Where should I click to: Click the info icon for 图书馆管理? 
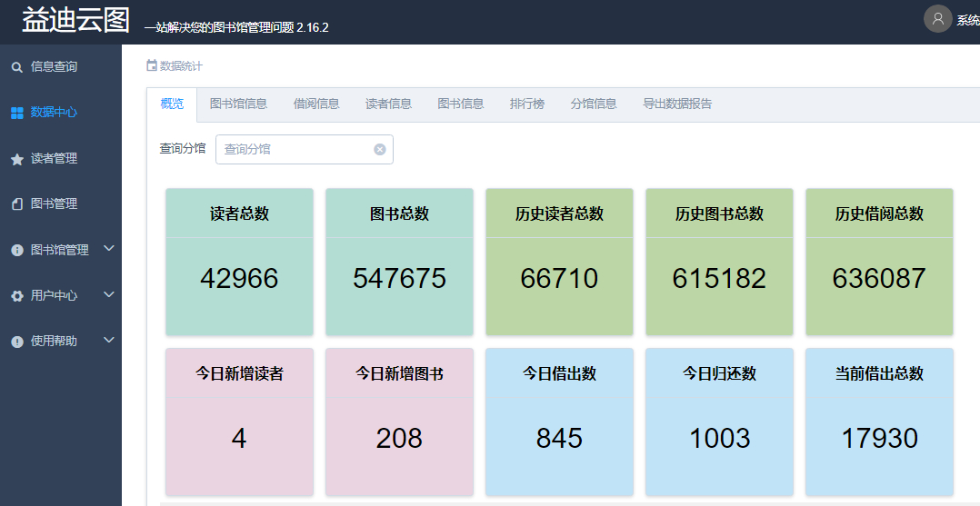click(x=16, y=250)
